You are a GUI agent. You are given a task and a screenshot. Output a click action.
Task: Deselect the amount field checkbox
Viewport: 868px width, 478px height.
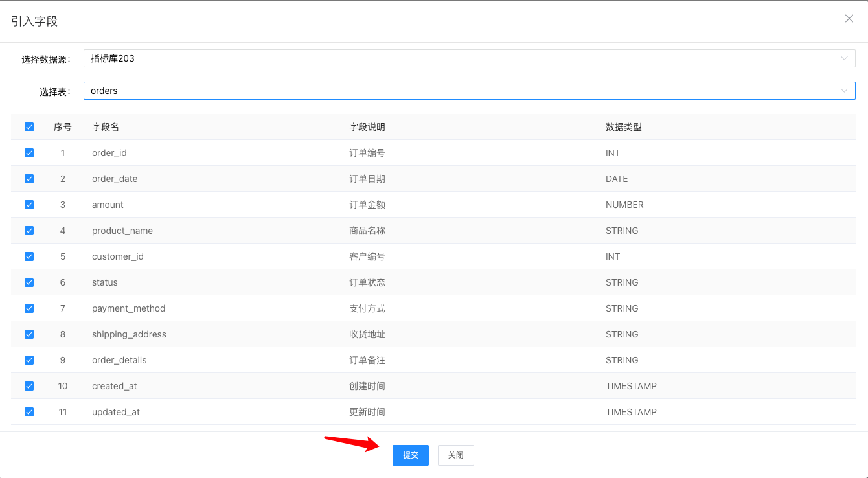(29, 205)
